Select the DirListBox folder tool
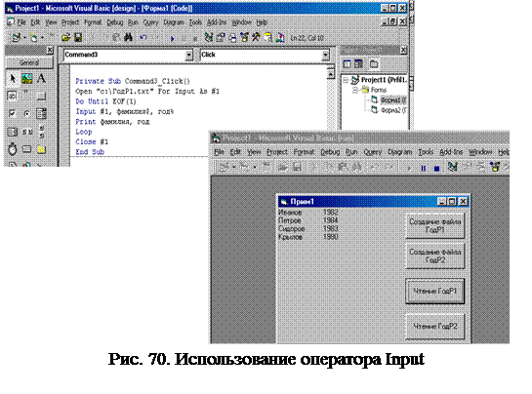This screenshot has height=394, width=532. [41, 149]
